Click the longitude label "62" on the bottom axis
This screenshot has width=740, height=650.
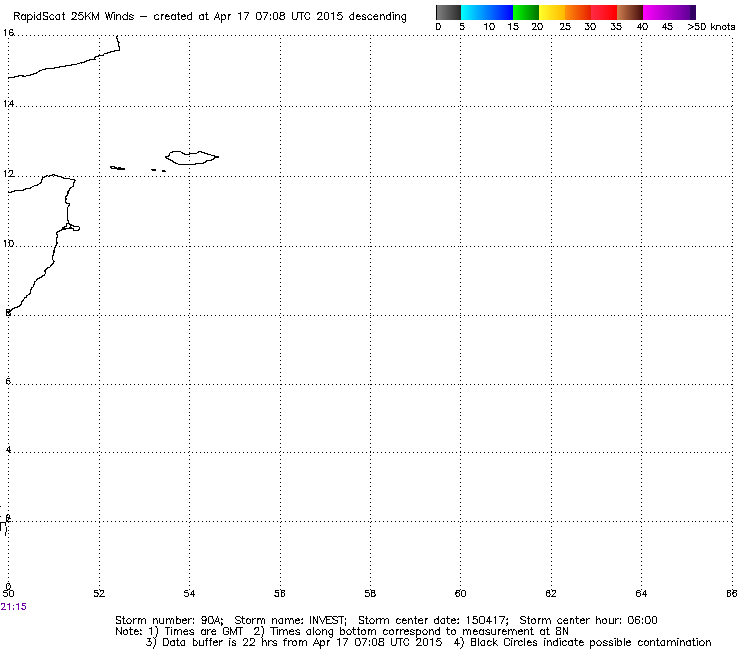click(x=551, y=593)
